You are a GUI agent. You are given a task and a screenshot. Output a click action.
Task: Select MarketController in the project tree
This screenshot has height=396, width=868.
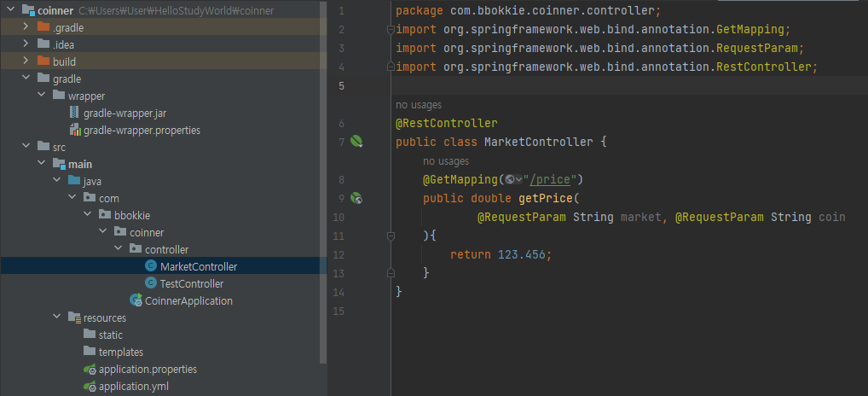(x=199, y=266)
